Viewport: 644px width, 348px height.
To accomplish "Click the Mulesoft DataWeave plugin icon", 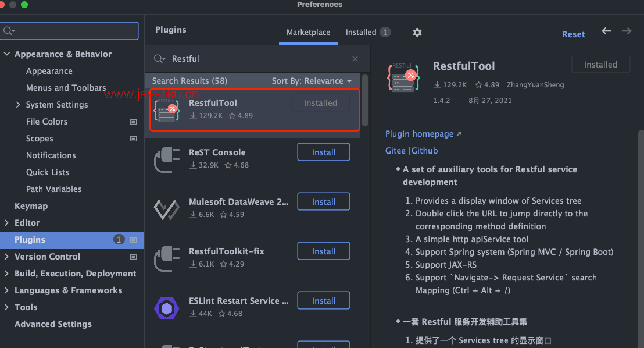I will point(166,209).
